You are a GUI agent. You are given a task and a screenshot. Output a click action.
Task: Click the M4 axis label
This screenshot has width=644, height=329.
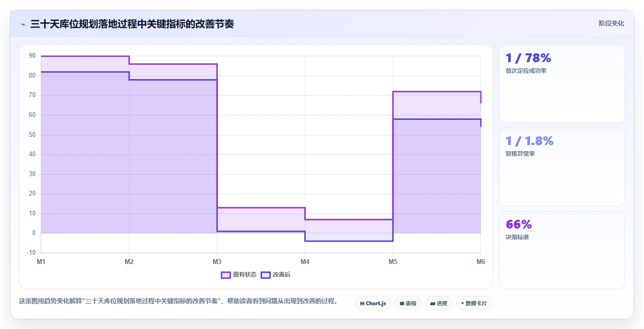click(x=305, y=262)
